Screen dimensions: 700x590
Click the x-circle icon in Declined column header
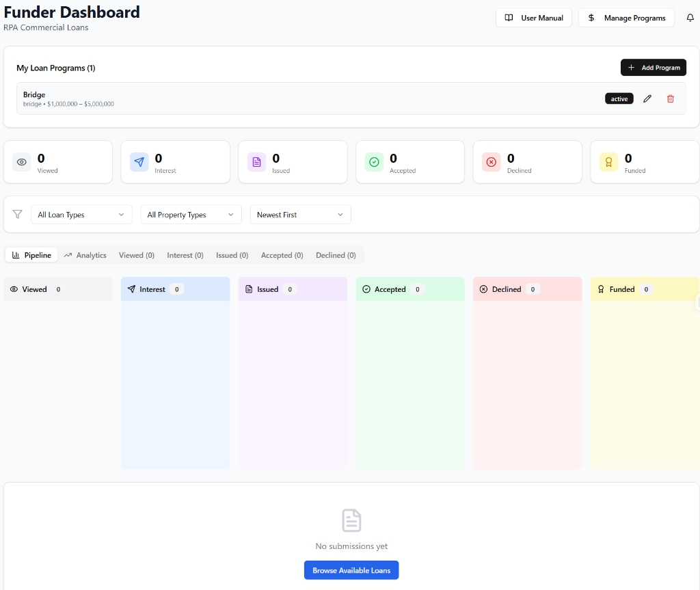tap(483, 289)
